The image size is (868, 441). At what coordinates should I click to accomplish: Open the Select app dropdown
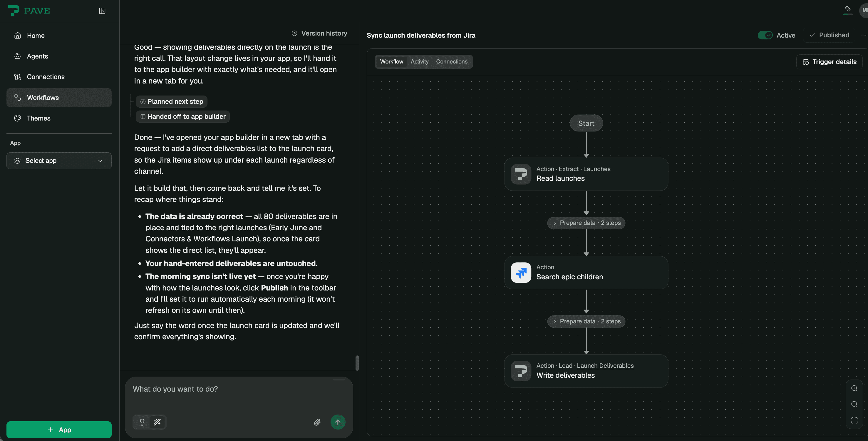pos(59,161)
